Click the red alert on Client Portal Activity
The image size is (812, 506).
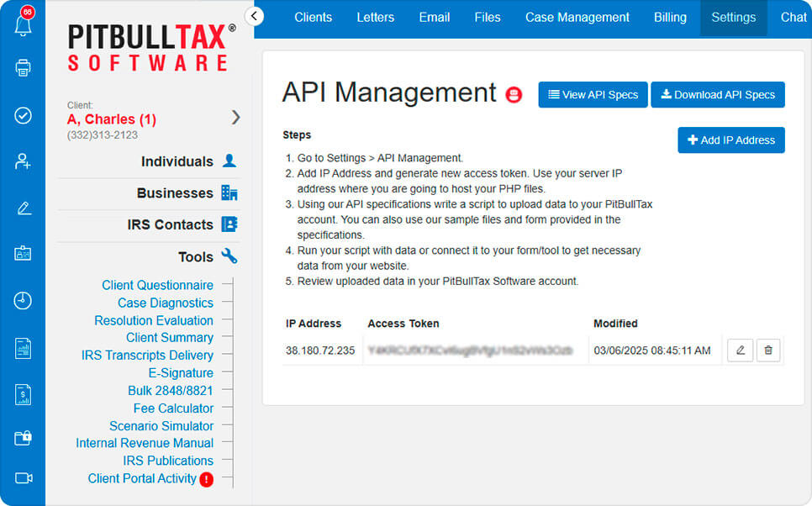click(206, 480)
